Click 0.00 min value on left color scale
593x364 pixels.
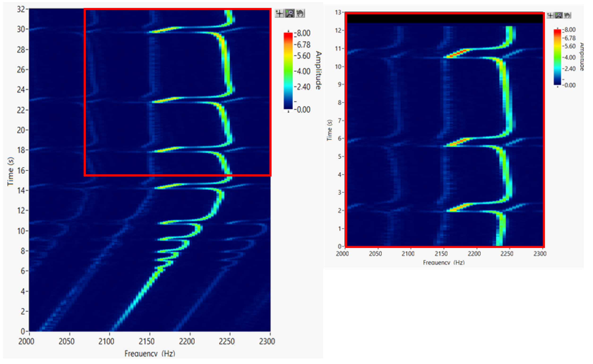pyautogui.click(x=303, y=110)
